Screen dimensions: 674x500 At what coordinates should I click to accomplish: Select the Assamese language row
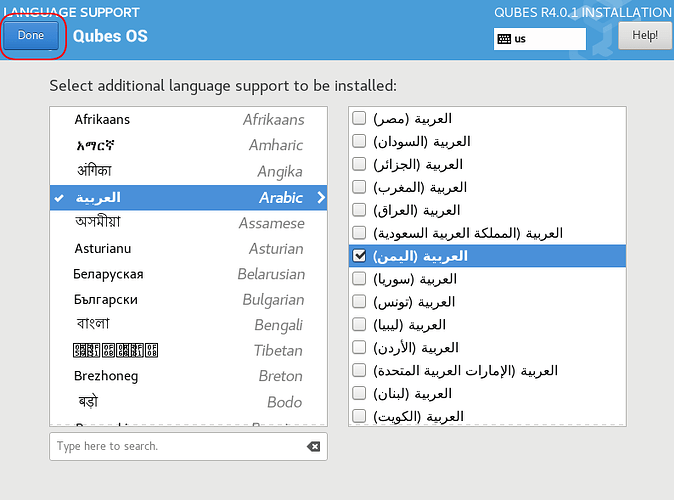pyautogui.click(x=188, y=223)
